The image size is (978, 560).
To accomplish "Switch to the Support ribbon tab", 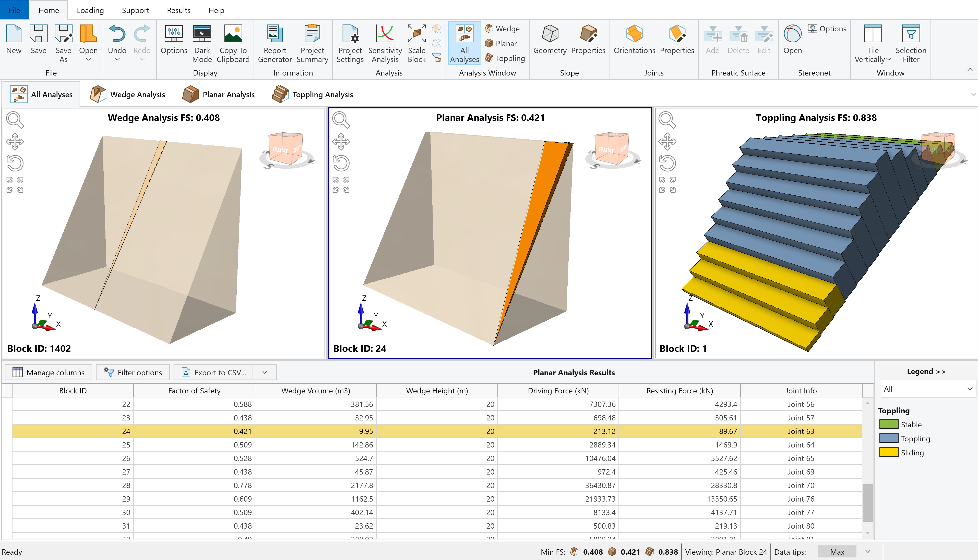I will click(136, 10).
